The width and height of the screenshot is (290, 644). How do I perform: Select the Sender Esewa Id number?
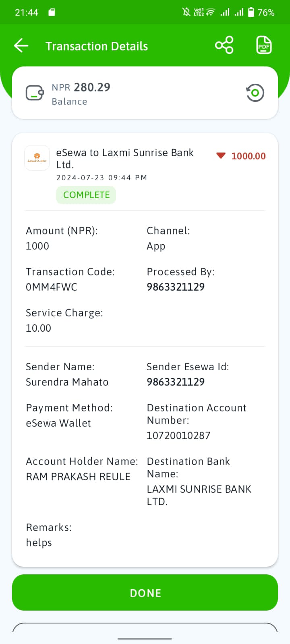[176, 382]
